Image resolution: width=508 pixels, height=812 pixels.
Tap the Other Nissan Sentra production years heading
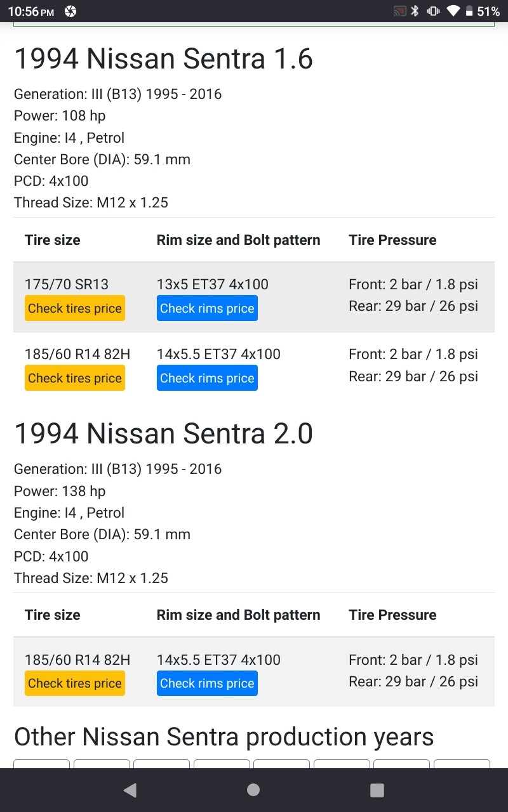click(224, 737)
